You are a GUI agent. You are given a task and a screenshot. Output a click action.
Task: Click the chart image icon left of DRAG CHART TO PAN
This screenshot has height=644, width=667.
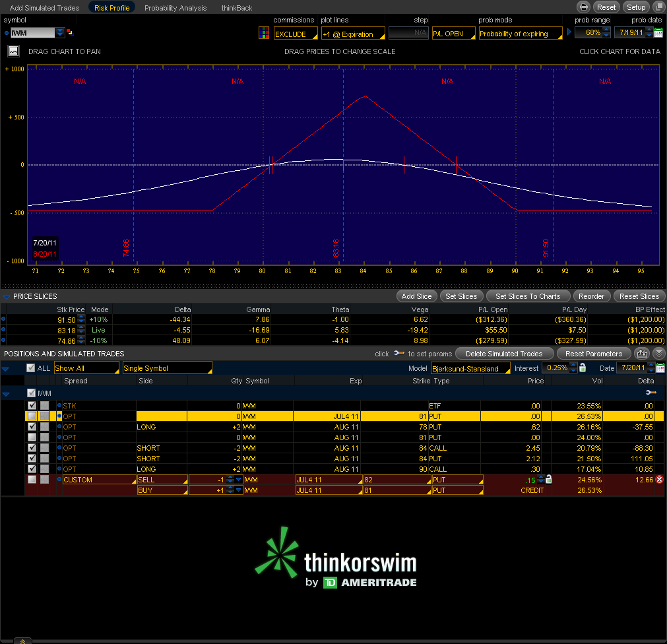[x=13, y=51]
